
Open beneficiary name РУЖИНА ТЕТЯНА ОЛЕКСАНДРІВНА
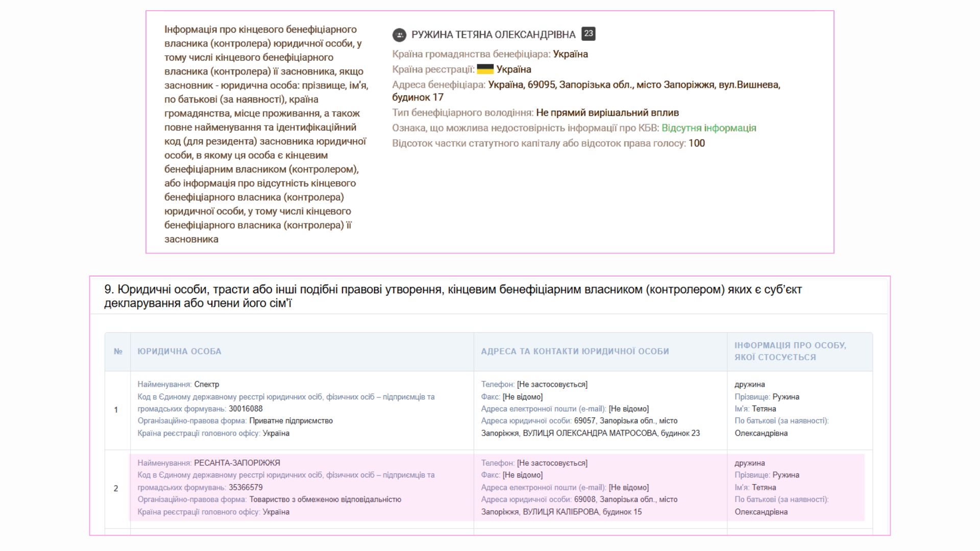pyautogui.click(x=493, y=35)
